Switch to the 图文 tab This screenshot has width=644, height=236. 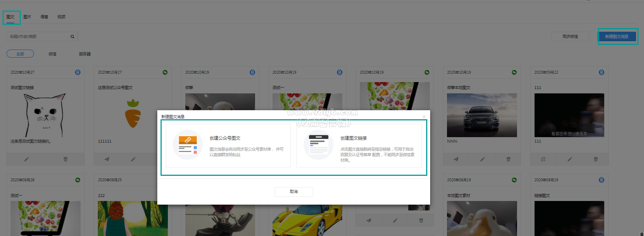10,17
